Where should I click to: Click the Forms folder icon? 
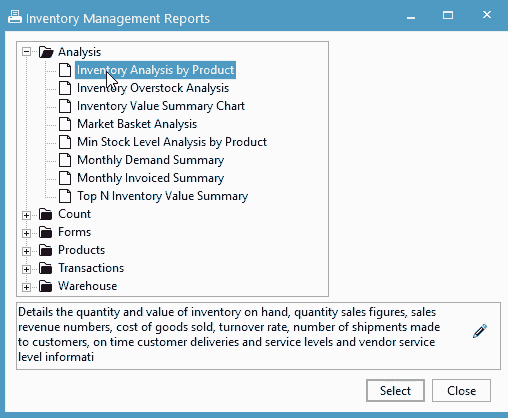(x=45, y=232)
